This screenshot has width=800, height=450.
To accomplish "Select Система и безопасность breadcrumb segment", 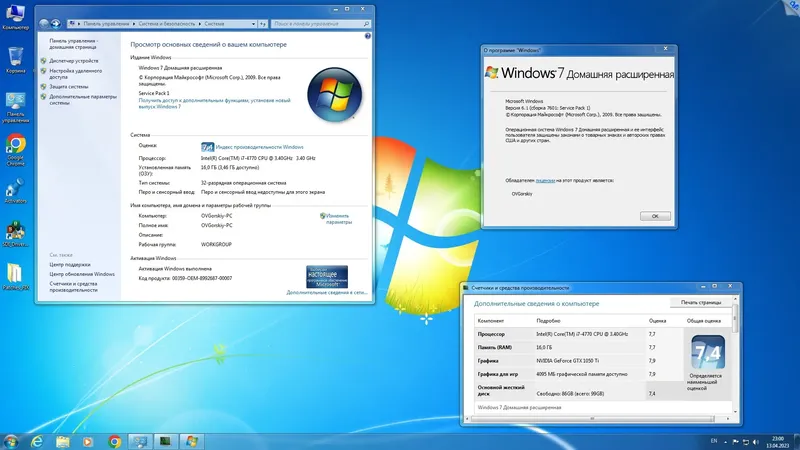I will click(x=167, y=24).
